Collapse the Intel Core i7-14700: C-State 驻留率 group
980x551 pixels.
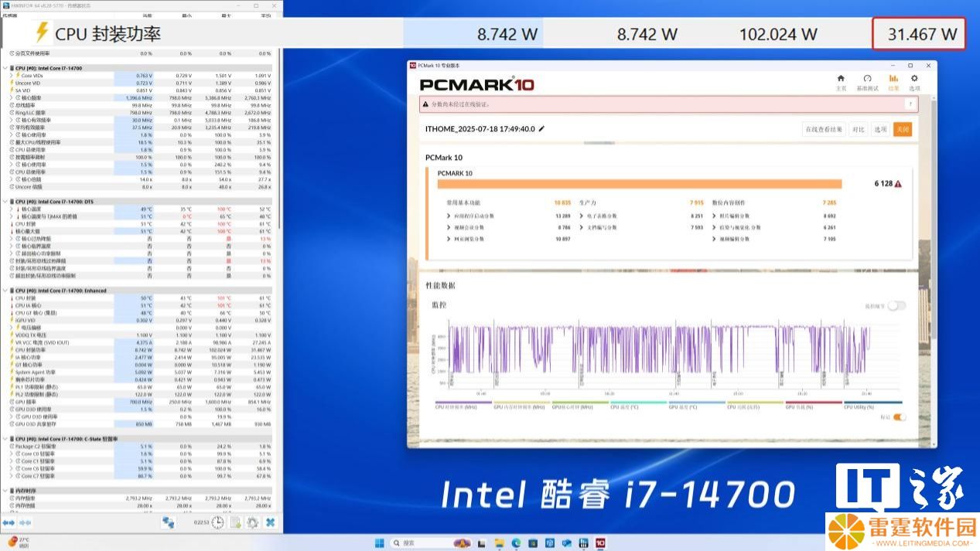pyautogui.click(x=5, y=439)
